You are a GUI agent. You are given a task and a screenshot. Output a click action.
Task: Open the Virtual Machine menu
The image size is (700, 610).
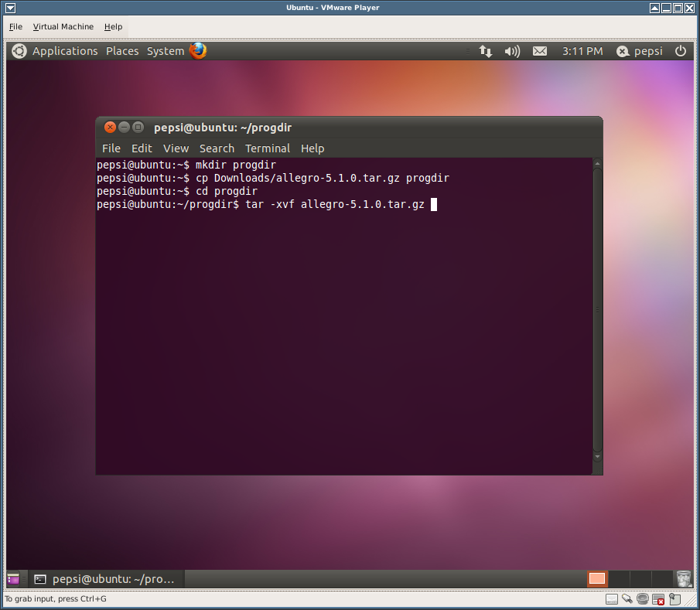tap(63, 26)
